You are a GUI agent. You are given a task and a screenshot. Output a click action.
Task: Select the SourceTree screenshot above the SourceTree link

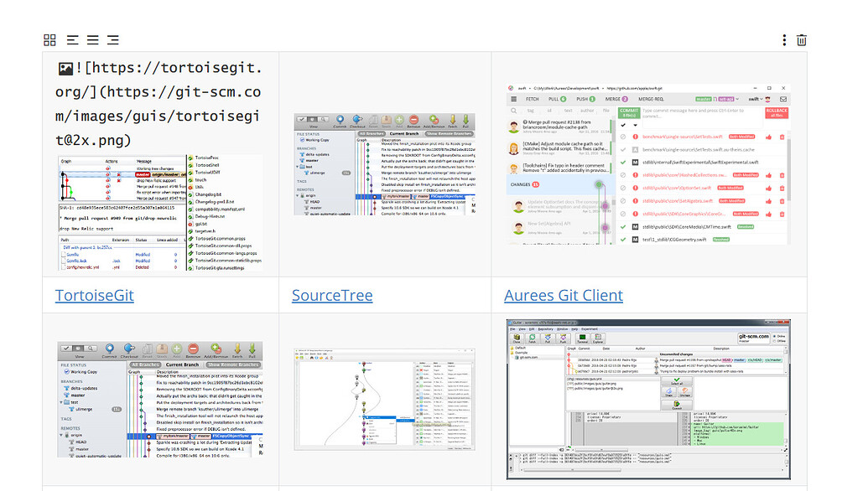[x=385, y=164]
